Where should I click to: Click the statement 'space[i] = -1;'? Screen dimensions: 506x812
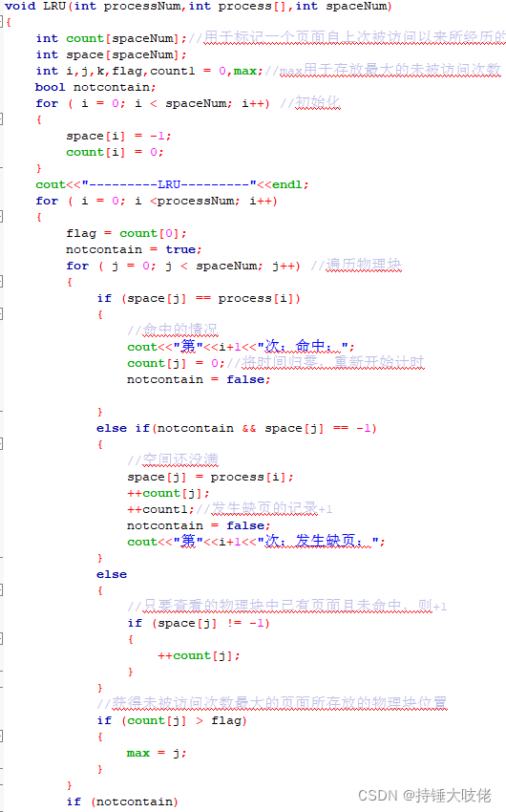point(118,136)
